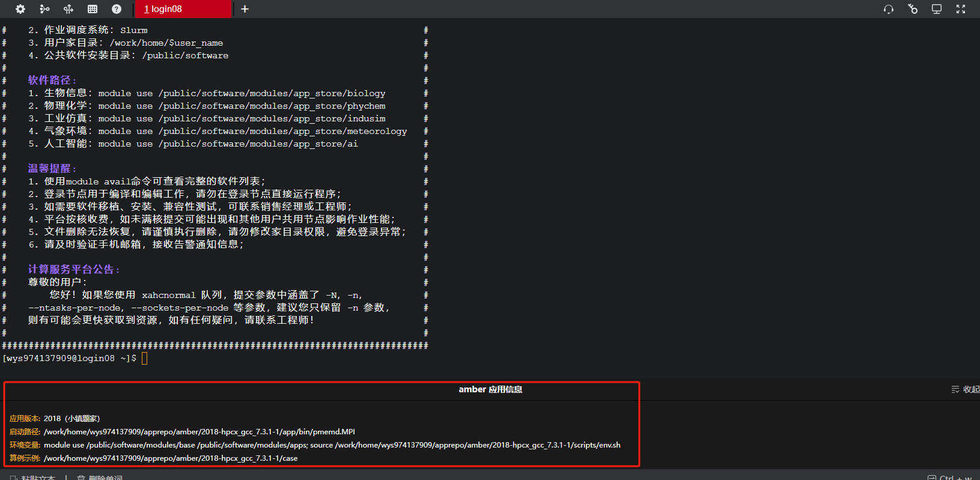Click the /public/software install directory line
980x480 pixels.
tap(128, 55)
